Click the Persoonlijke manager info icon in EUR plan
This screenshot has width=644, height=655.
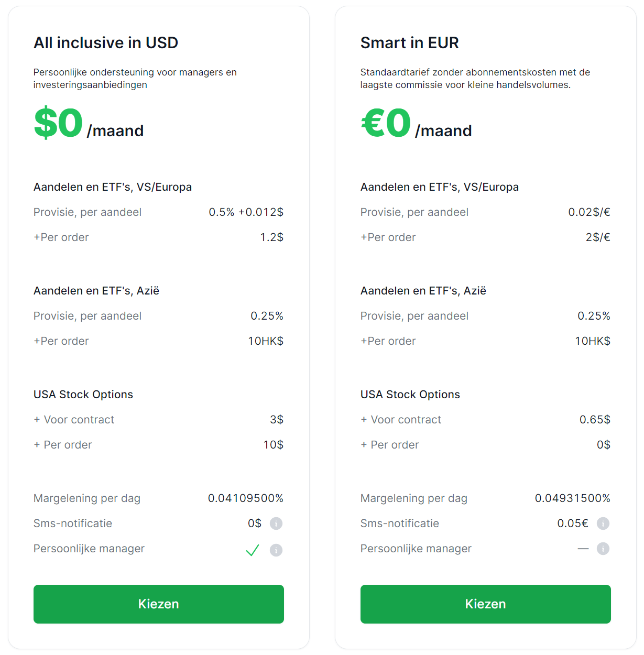click(603, 549)
